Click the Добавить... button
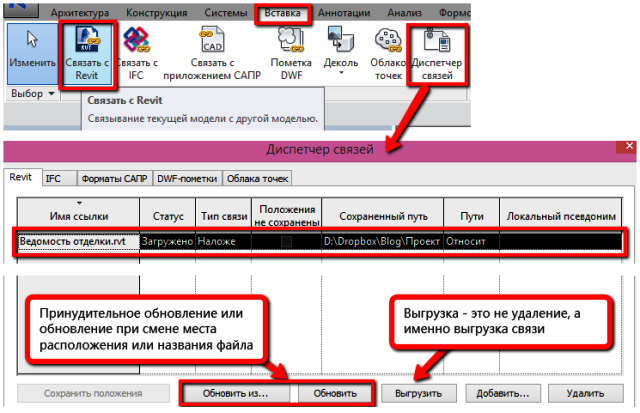This screenshot has height=413, width=640. [503, 393]
